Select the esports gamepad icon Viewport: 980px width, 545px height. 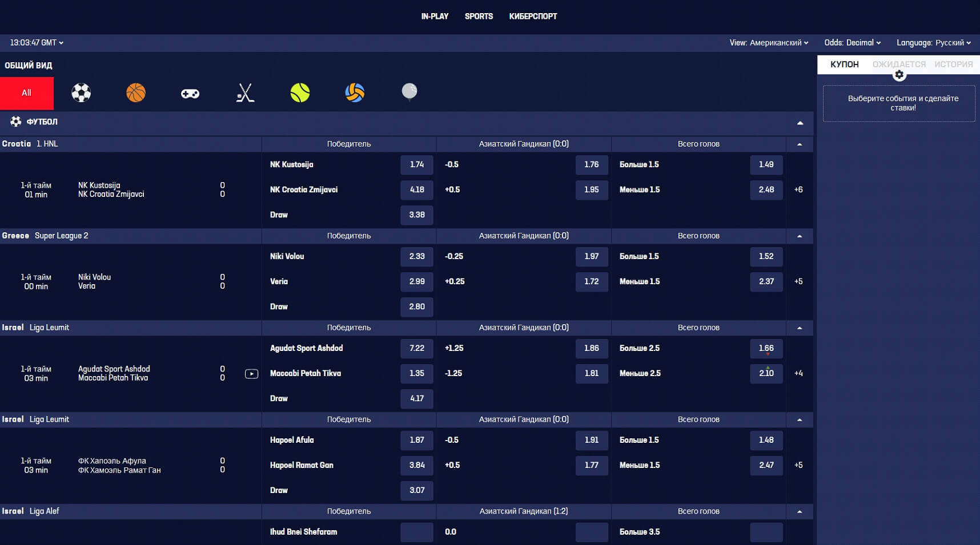coord(190,93)
